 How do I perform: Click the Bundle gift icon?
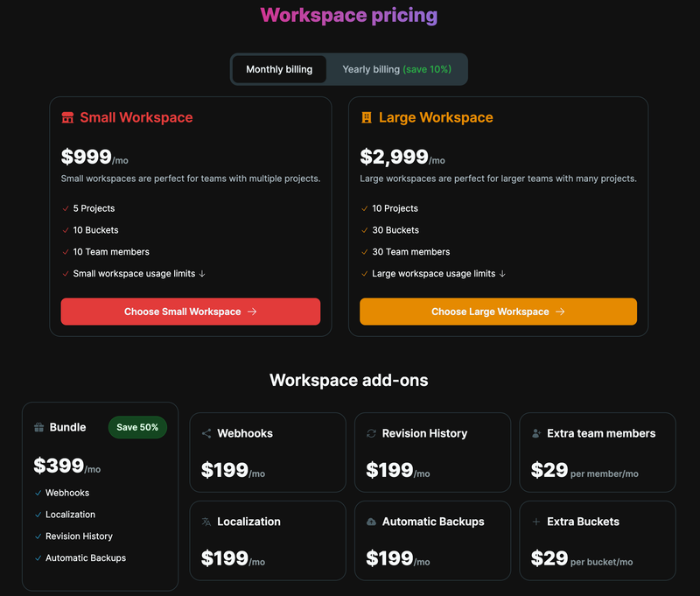39,427
